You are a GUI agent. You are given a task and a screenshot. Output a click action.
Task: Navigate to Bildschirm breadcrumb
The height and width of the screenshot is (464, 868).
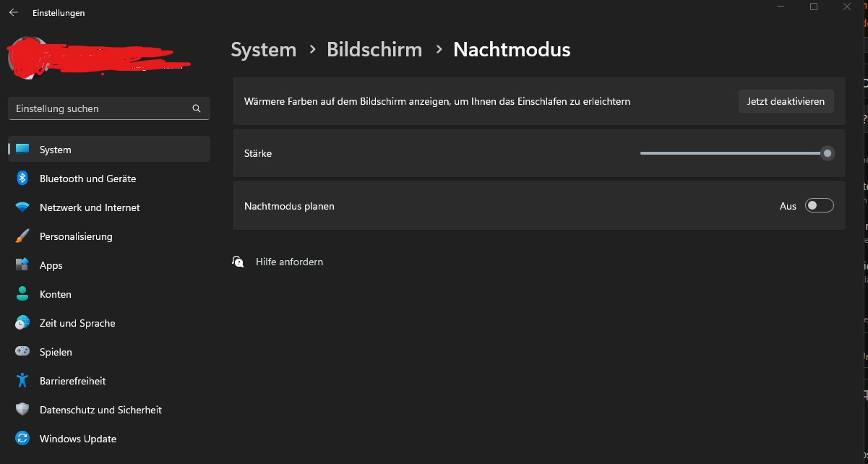[374, 50]
